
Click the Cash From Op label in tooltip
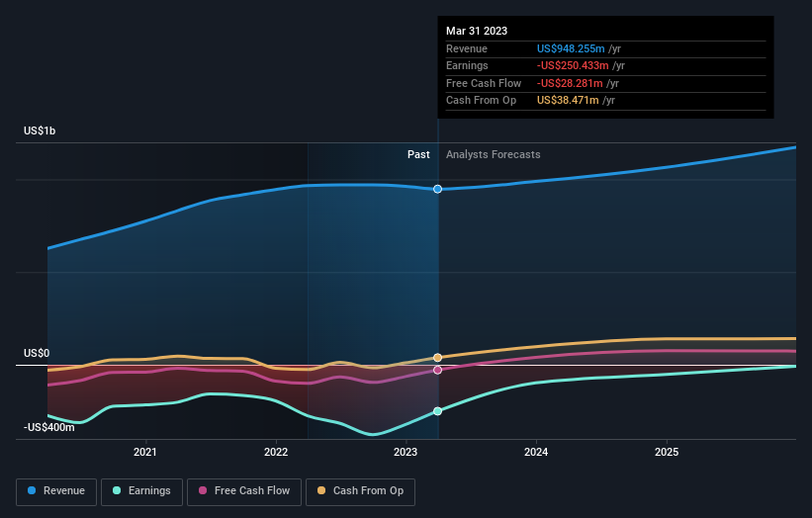pyautogui.click(x=481, y=101)
